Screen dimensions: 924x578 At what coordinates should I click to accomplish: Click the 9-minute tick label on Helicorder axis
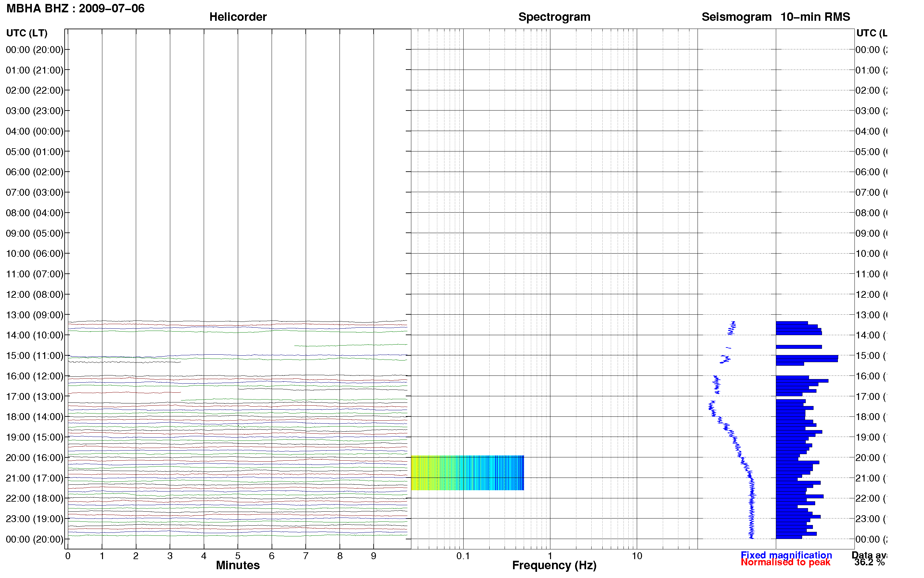(374, 556)
